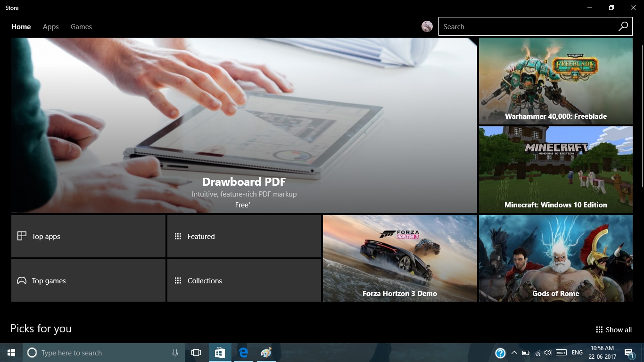Open the Collections tile

pos(244,280)
